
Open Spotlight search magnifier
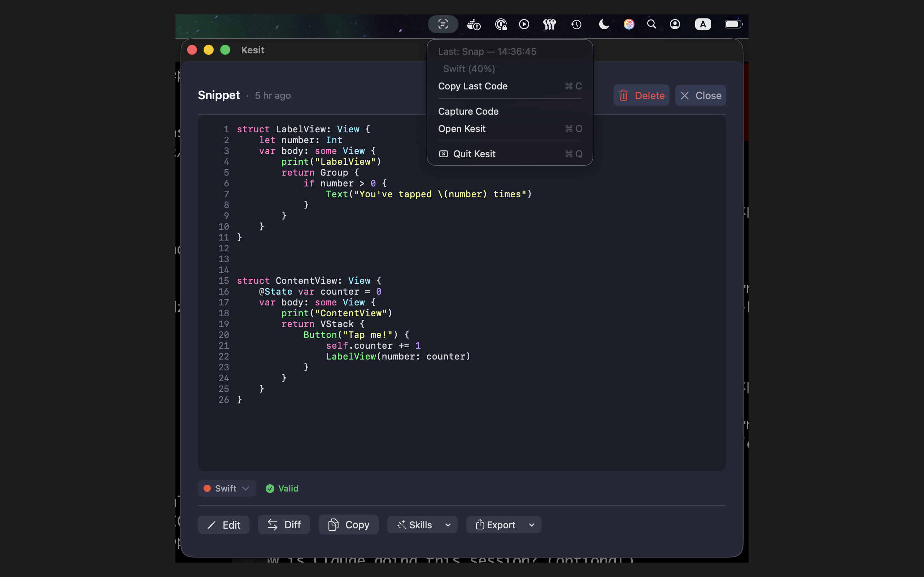pyautogui.click(x=652, y=24)
